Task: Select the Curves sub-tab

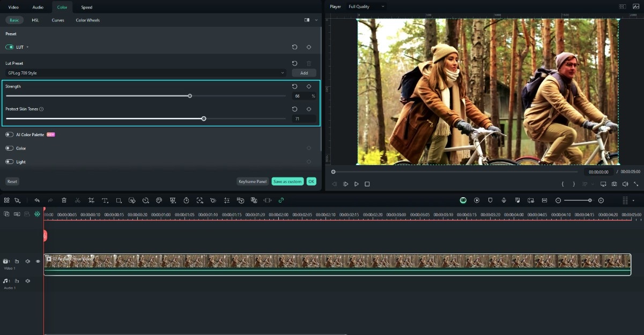Action: 58,20
